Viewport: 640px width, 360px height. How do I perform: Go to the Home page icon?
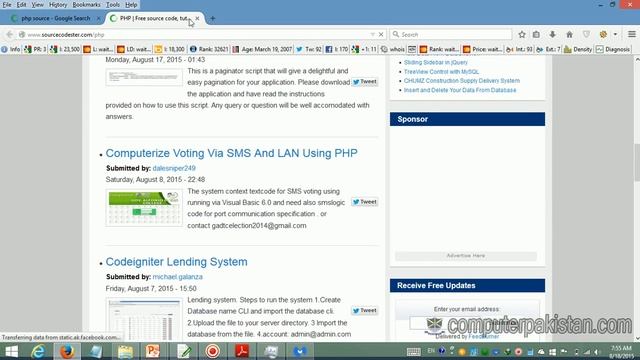click(x=569, y=35)
